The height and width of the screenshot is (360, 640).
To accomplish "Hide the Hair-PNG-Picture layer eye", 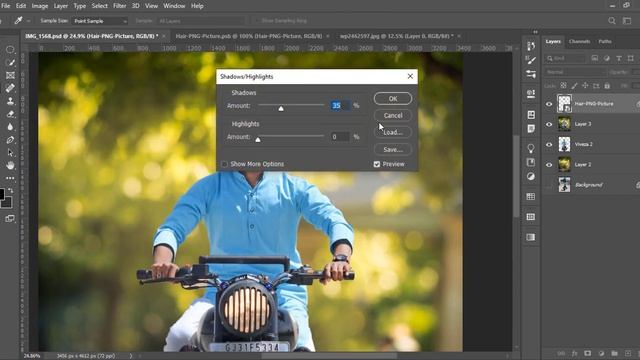I will (549, 104).
